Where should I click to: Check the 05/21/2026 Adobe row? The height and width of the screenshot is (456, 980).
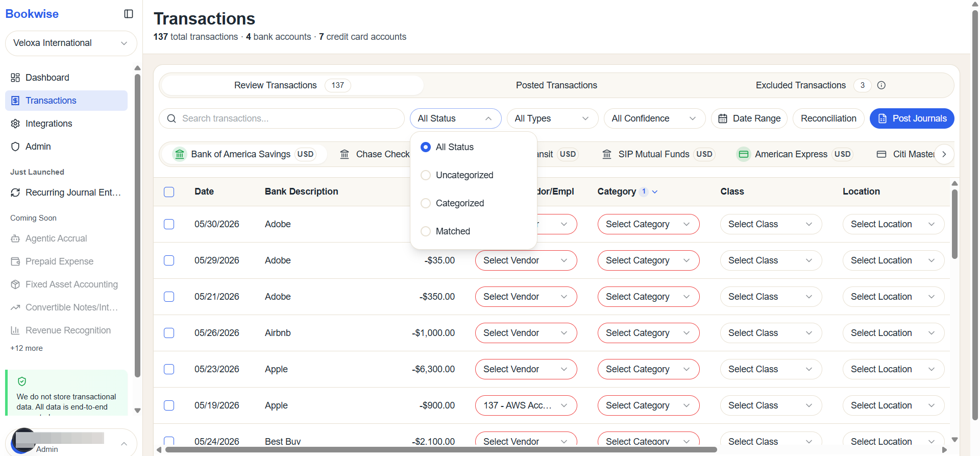pyautogui.click(x=169, y=297)
